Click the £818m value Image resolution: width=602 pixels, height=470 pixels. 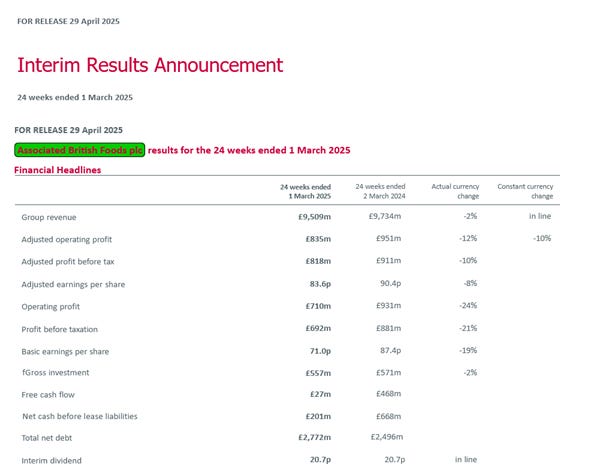(318, 261)
